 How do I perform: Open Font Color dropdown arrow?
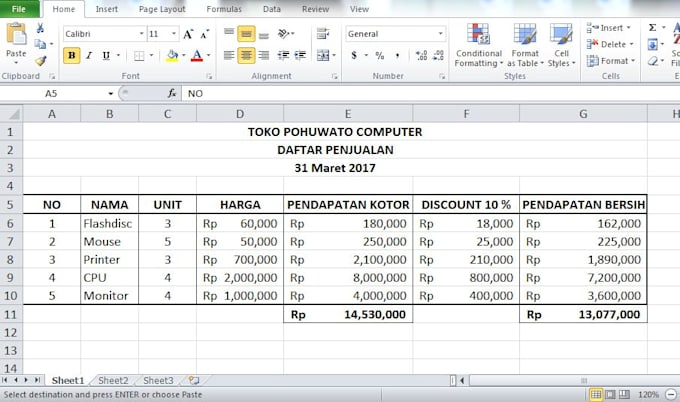click(209, 56)
